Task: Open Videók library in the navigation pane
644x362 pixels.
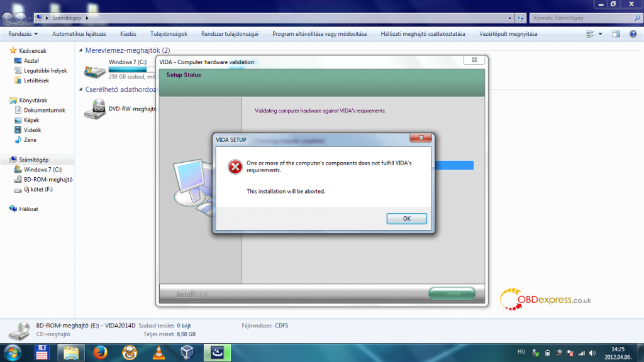Action: [28, 129]
